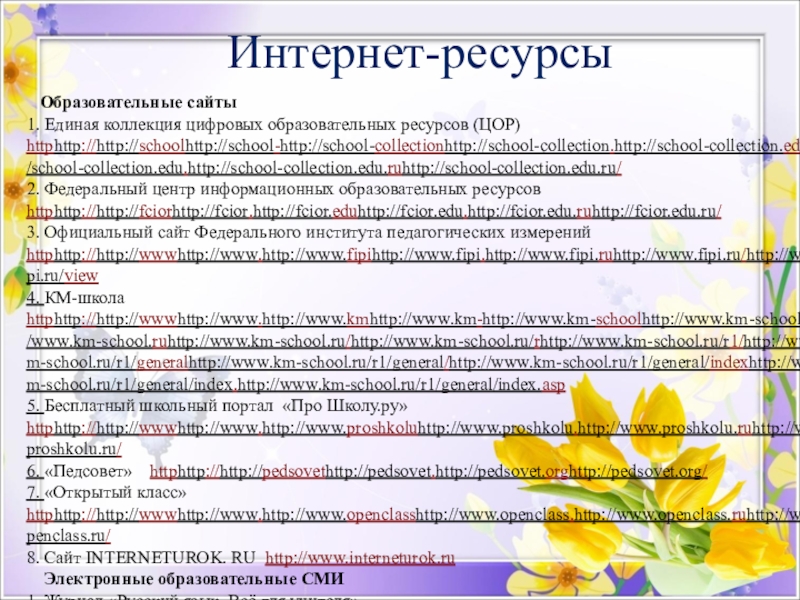Select the heading Образовательные сайты
Screen dimensions: 800x600
point(138,103)
